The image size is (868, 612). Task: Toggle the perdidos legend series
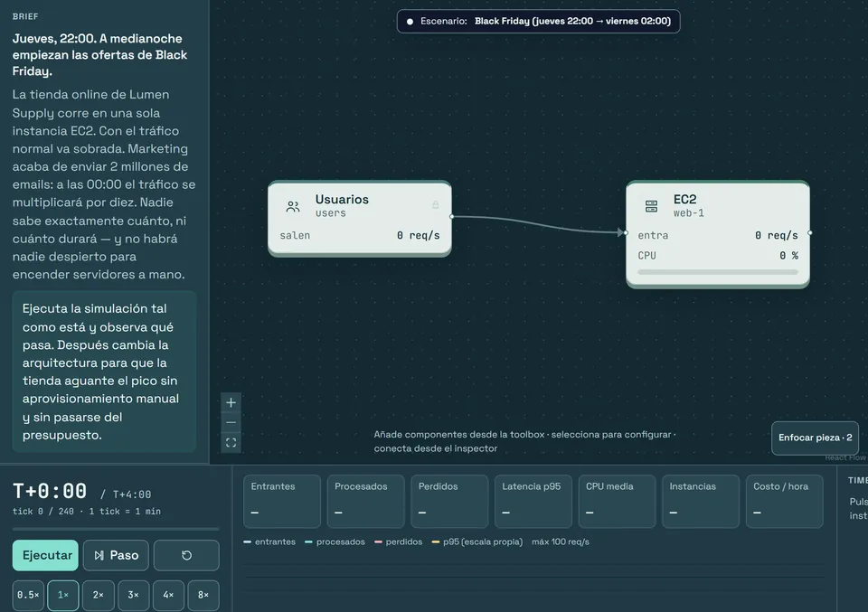[x=398, y=541]
